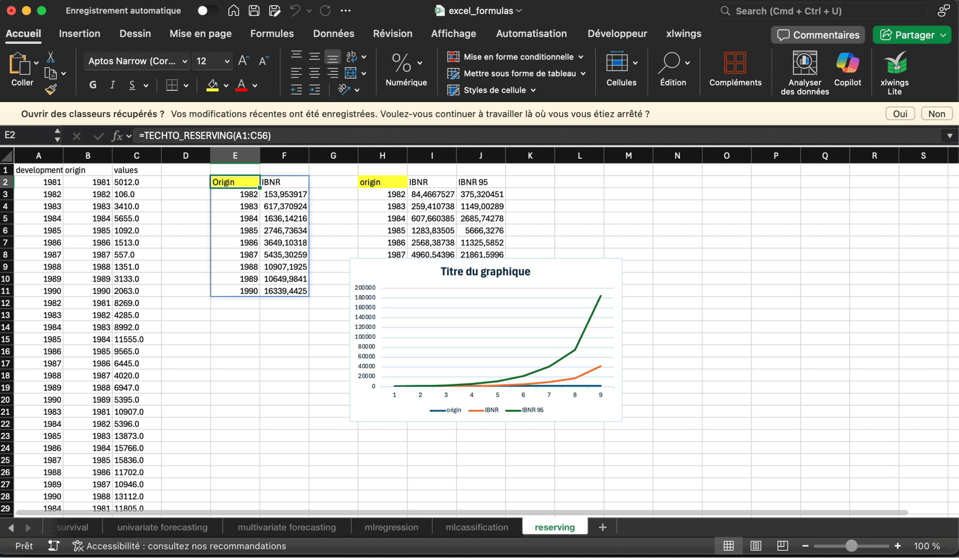Click the Édition magnifier icon

[x=669, y=63]
